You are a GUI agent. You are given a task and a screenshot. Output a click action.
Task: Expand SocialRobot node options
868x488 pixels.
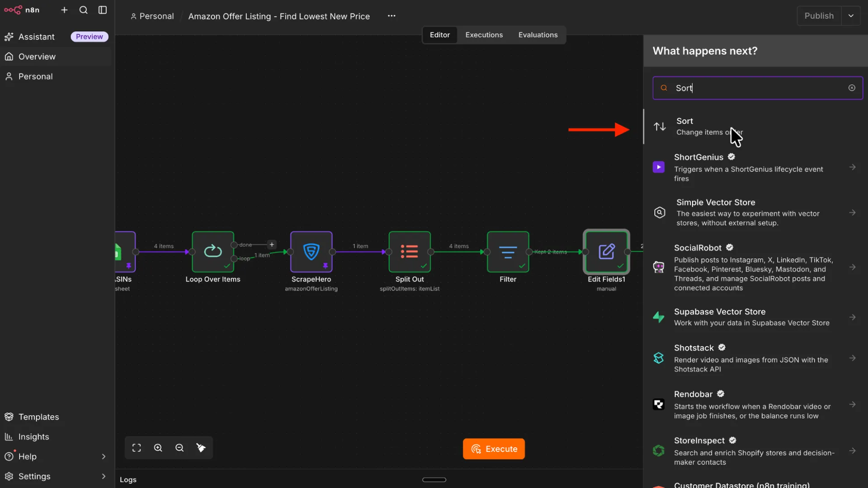point(852,267)
